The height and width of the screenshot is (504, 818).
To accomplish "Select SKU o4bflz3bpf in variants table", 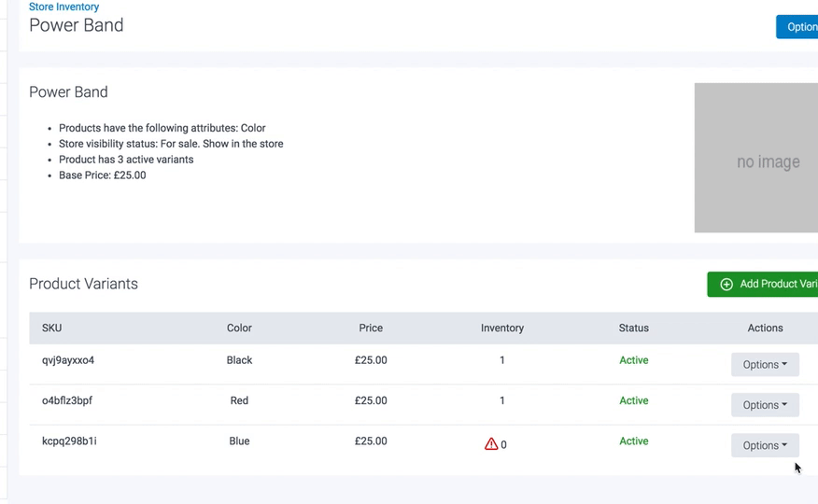I will click(67, 400).
